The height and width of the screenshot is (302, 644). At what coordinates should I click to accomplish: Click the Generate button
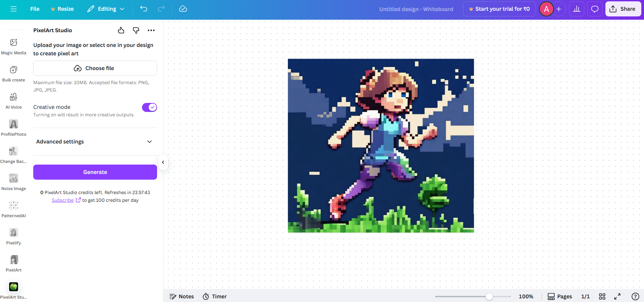click(x=95, y=172)
